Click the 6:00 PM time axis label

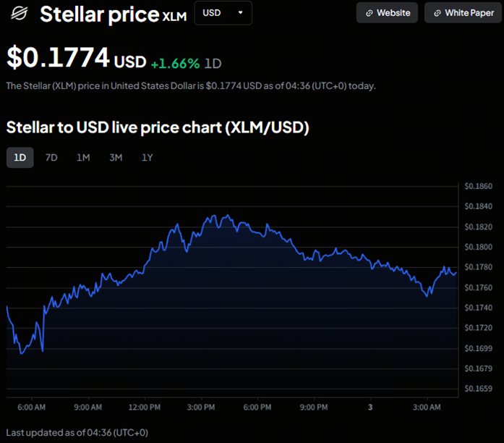tap(257, 408)
